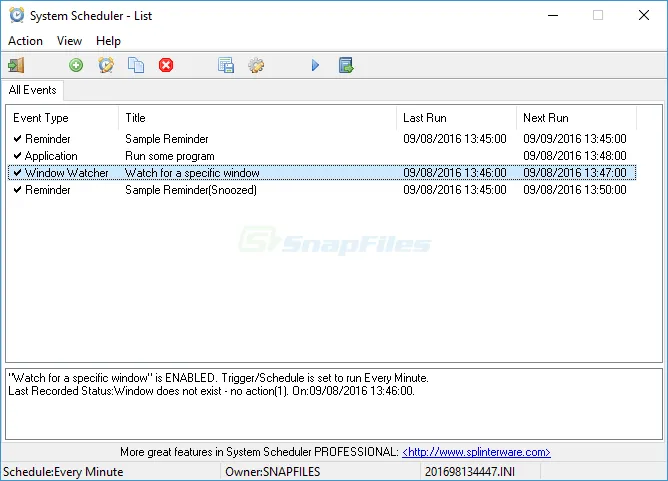
Task: Open preferences via gear pencil icon
Action: [256, 65]
